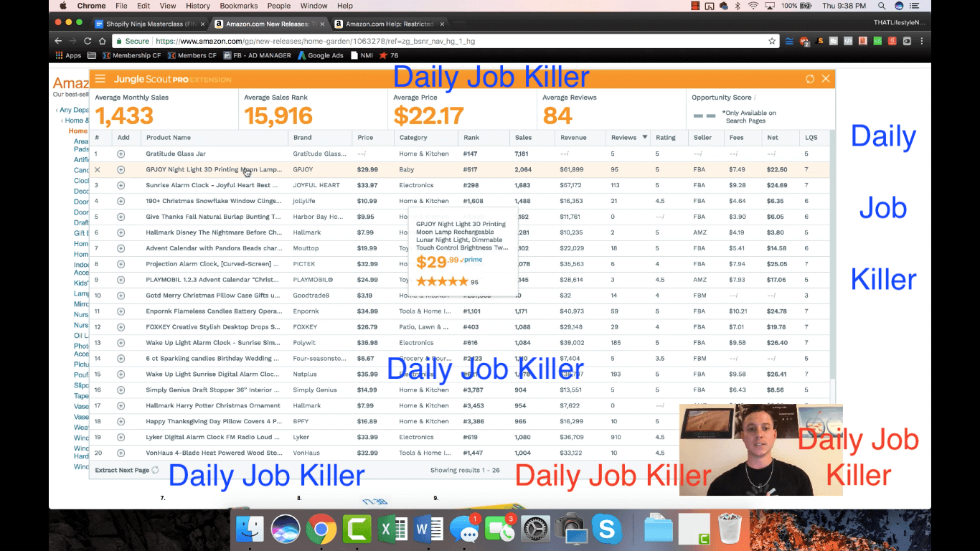Image resolution: width=980 pixels, height=551 pixels.
Task: Sort table by Price column header
Action: tap(365, 137)
